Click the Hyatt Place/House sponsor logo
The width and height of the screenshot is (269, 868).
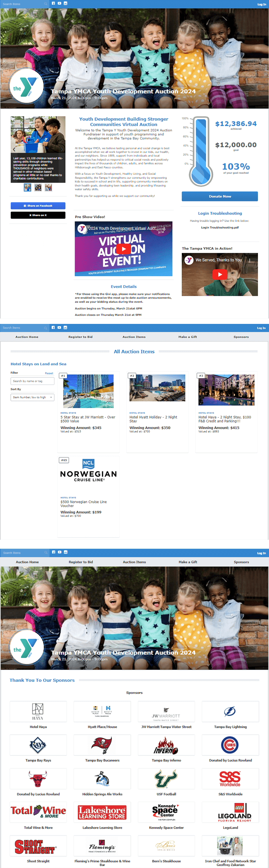pos(102,711)
